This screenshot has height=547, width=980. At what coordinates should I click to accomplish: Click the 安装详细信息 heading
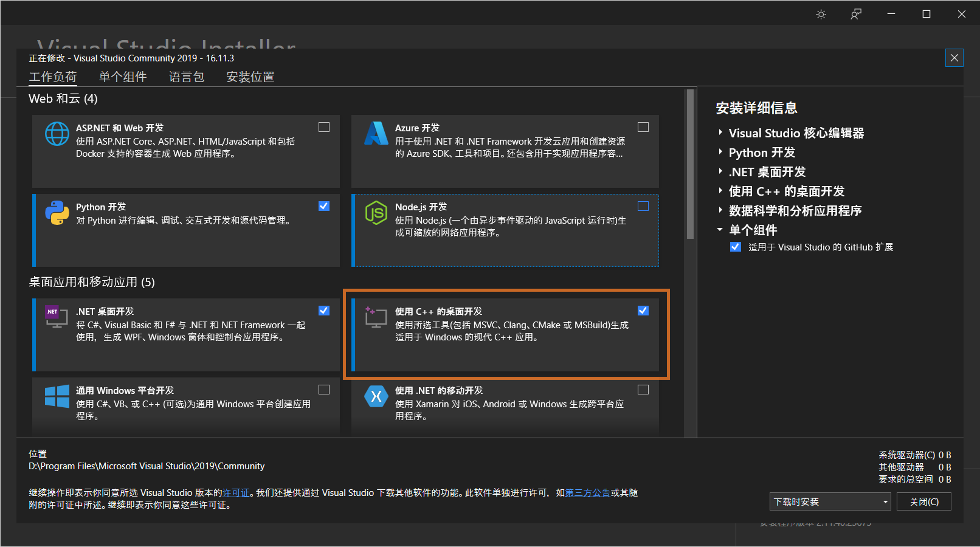tap(756, 108)
